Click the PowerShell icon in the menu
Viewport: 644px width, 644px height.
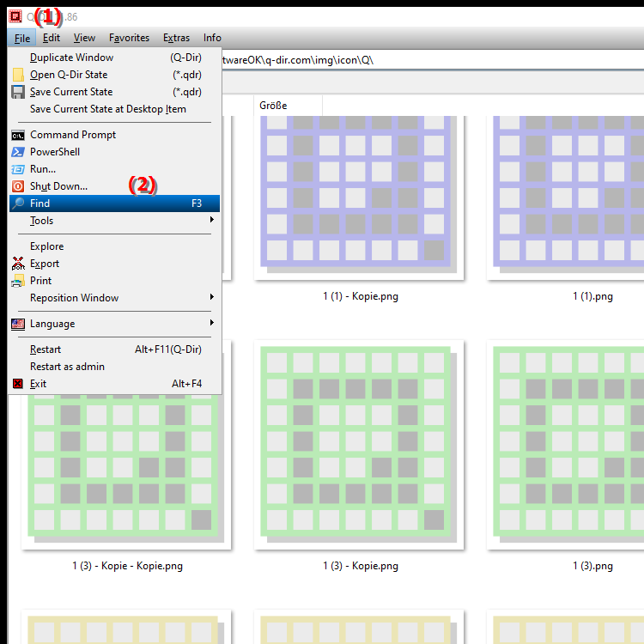point(18,152)
